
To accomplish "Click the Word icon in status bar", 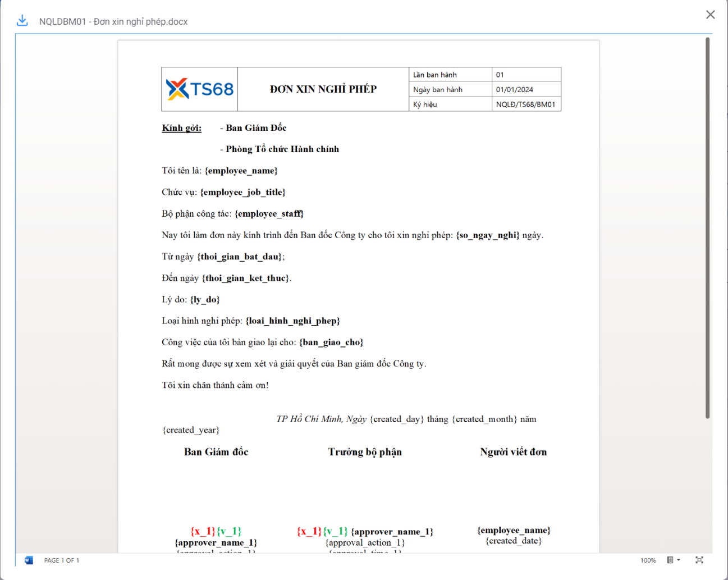I will tap(29, 560).
